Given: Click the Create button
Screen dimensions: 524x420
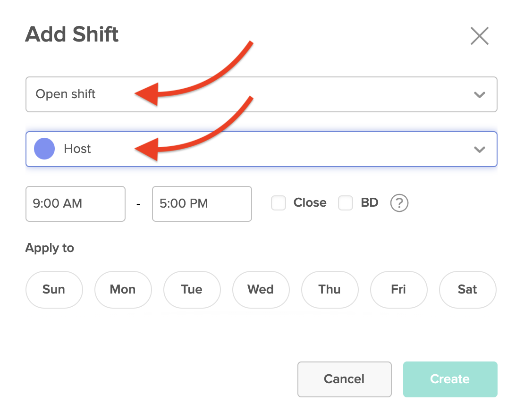Looking at the screenshot, I should [x=450, y=379].
